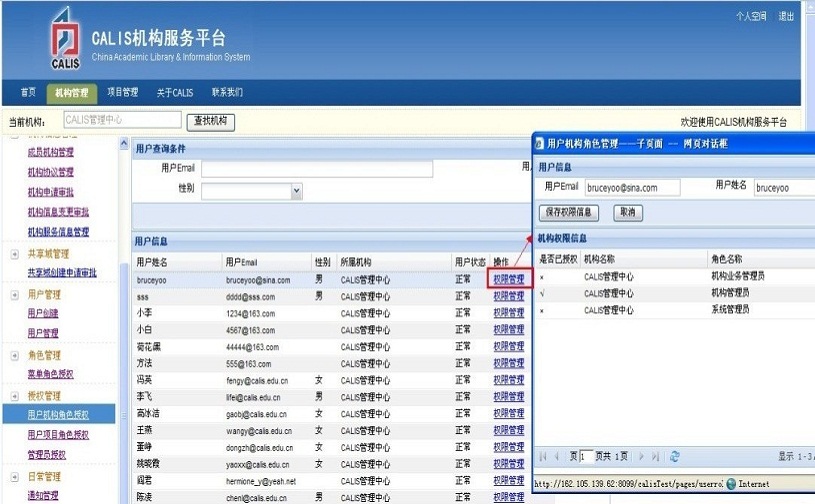
Task: Click the 用户Email search input field
Action: pyautogui.click(x=316, y=168)
